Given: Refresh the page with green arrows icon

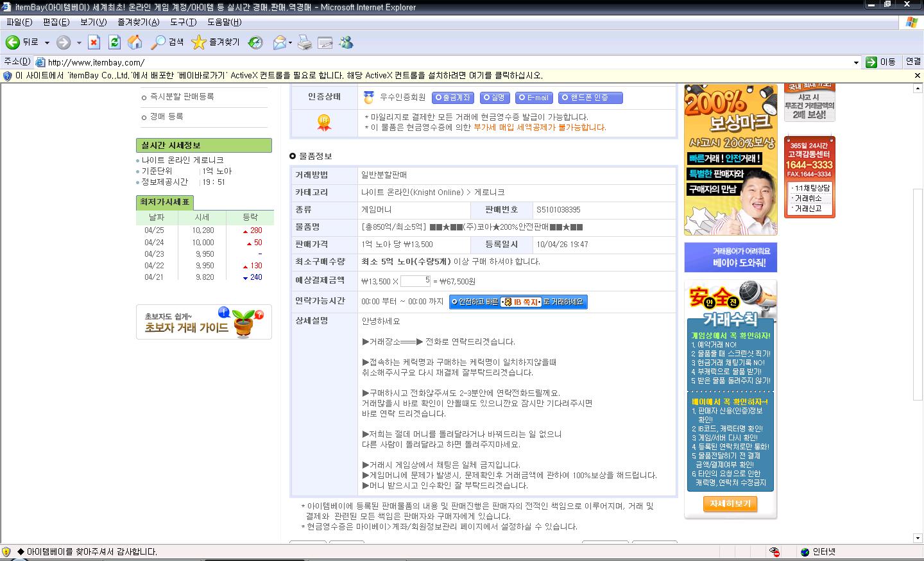Looking at the screenshot, I should pos(114,42).
